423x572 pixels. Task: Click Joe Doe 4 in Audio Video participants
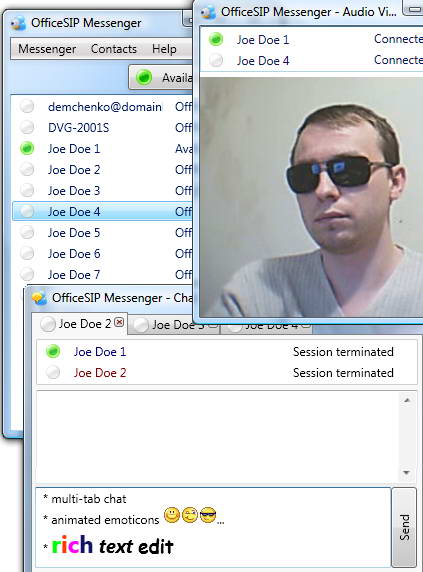point(263,61)
